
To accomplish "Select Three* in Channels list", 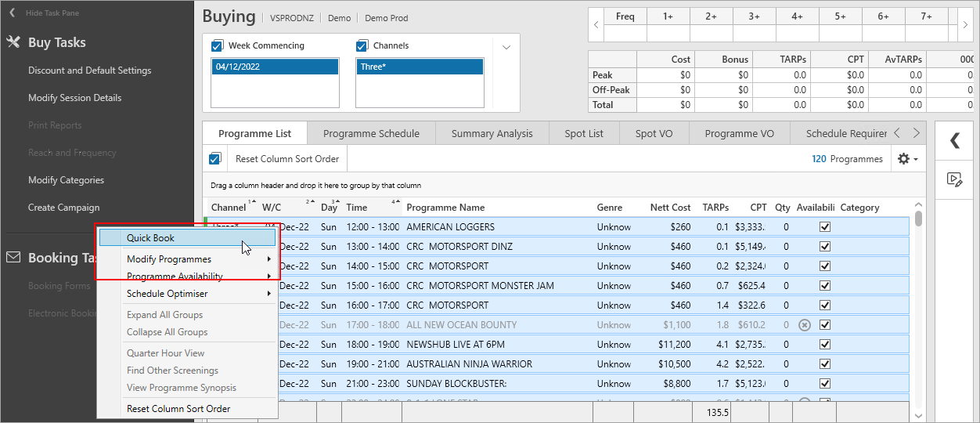I will pyautogui.click(x=420, y=67).
